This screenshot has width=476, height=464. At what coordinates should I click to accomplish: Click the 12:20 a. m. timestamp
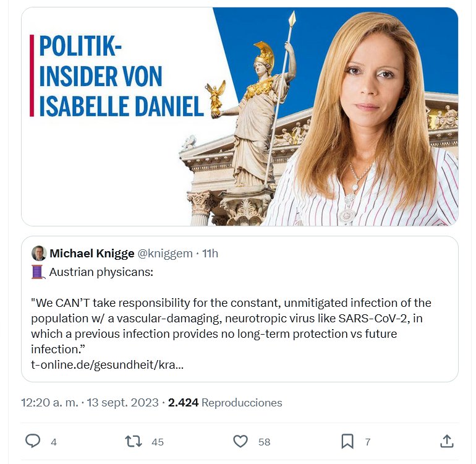(x=49, y=403)
